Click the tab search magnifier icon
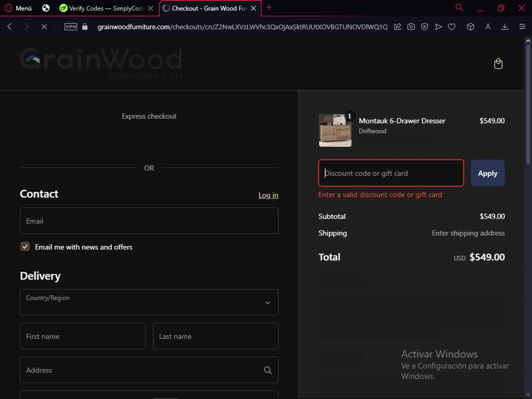532x399 pixels. (x=459, y=7)
